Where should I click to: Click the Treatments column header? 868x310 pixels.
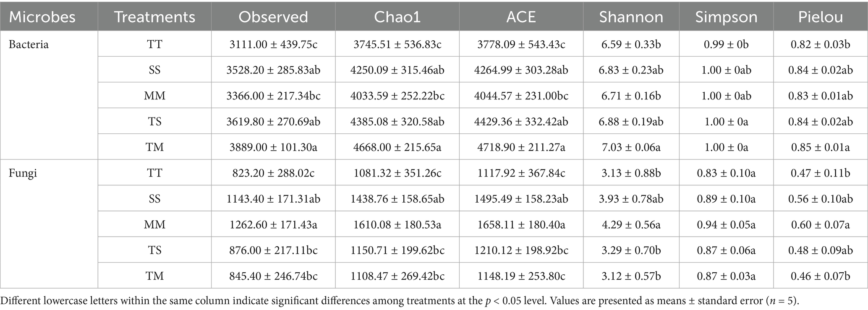pos(154,17)
